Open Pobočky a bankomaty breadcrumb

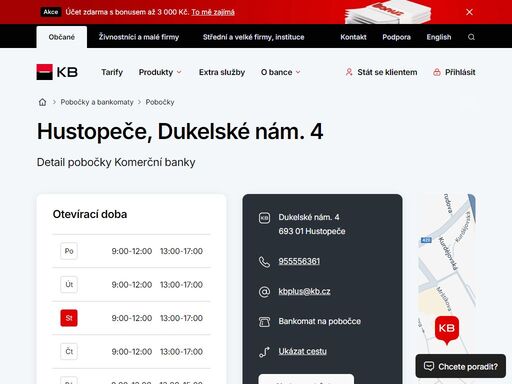(97, 102)
